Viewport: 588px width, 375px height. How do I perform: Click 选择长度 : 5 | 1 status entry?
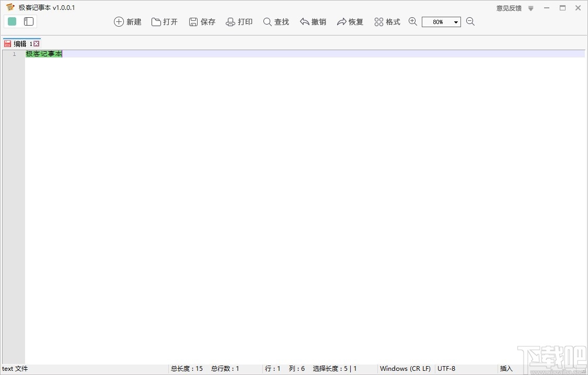[x=335, y=369]
